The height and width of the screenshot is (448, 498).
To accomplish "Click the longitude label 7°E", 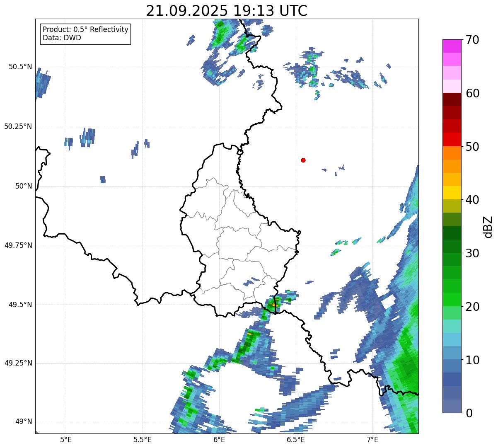I will click(x=372, y=440).
